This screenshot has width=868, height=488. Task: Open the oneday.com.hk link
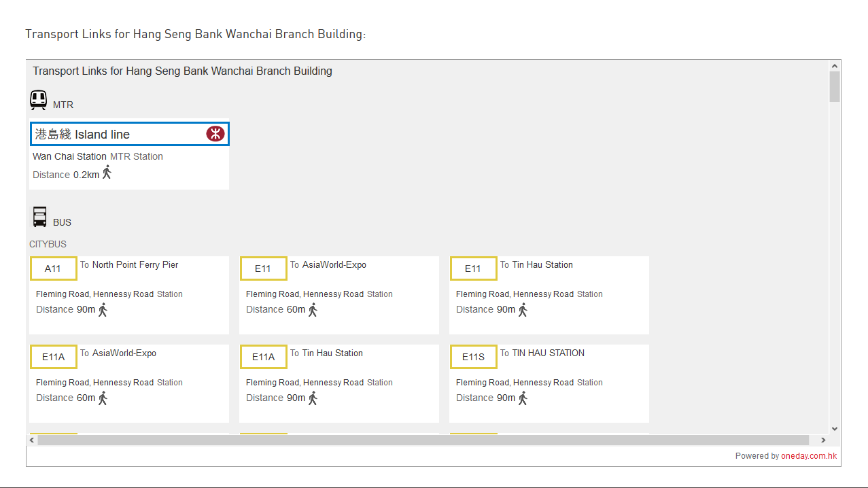pyautogui.click(x=809, y=456)
